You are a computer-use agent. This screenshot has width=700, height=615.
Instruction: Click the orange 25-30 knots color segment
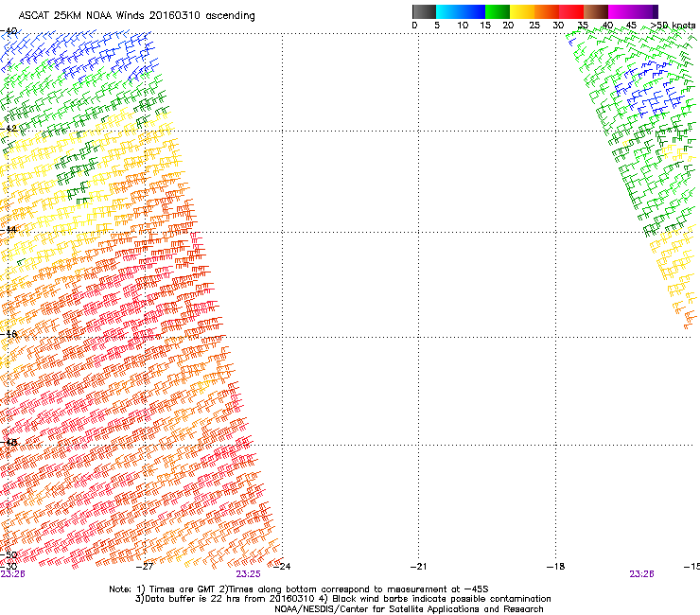pos(547,11)
